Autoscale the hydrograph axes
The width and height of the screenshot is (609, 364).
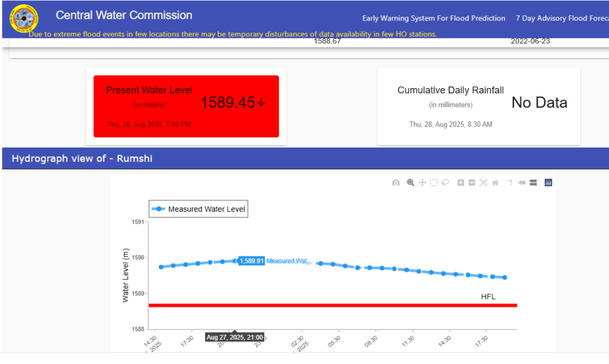[484, 183]
